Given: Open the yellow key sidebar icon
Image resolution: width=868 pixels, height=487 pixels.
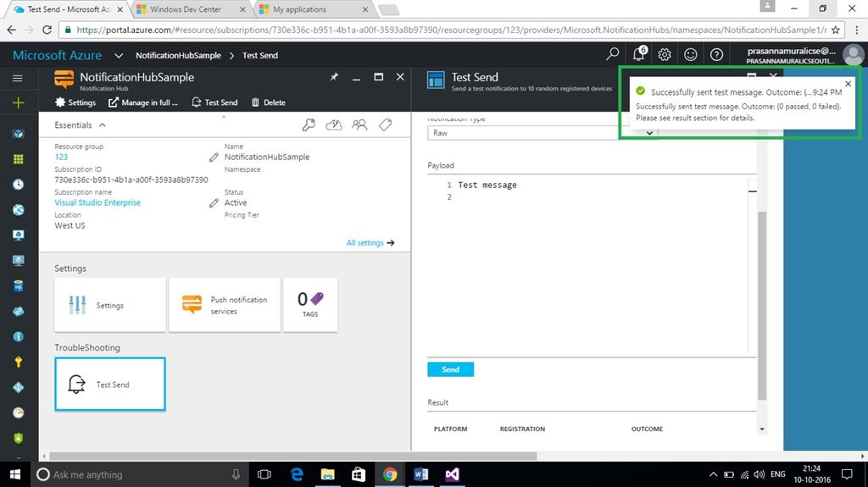Looking at the screenshot, I should [19, 362].
